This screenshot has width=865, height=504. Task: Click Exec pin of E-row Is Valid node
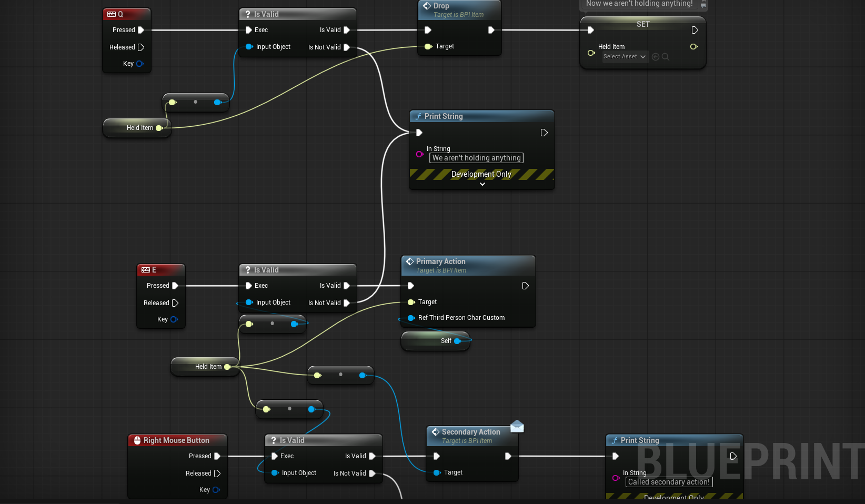click(x=249, y=286)
